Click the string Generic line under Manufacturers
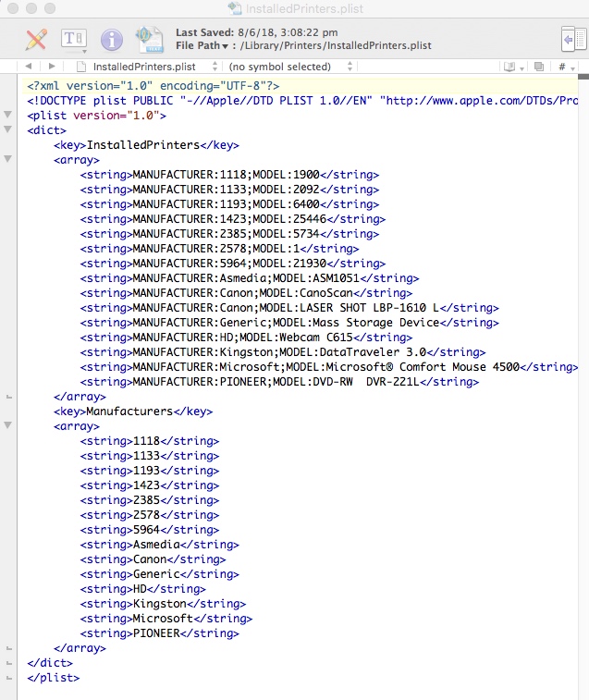Viewport: 589px width, 700px height. point(159,573)
